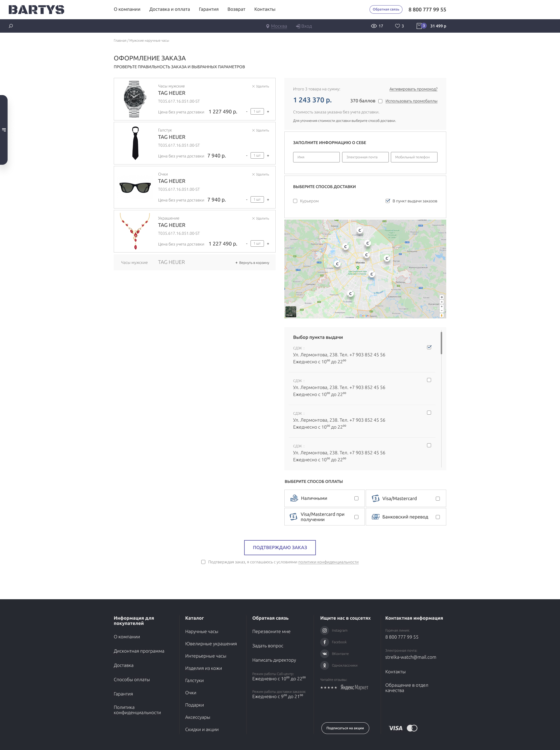The width and height of the screenshot is (560, 750).
Task: Toggle Использовать промобаллы checkbox
Action: [x=380, y=101]
